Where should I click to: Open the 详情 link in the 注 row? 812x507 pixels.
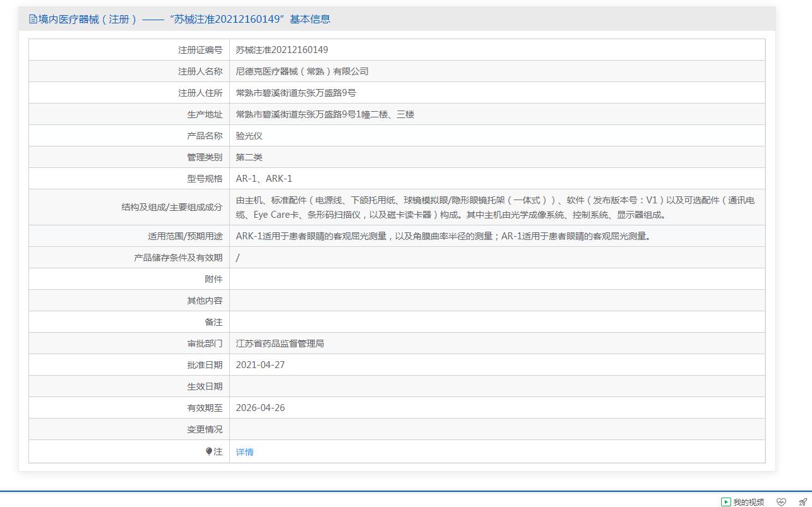point(244,452)
